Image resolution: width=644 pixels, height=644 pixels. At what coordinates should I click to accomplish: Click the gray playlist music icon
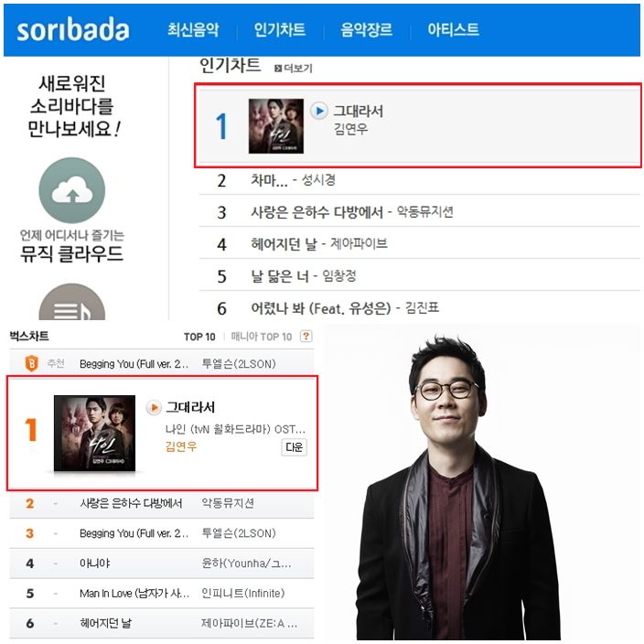pos(72,302)
